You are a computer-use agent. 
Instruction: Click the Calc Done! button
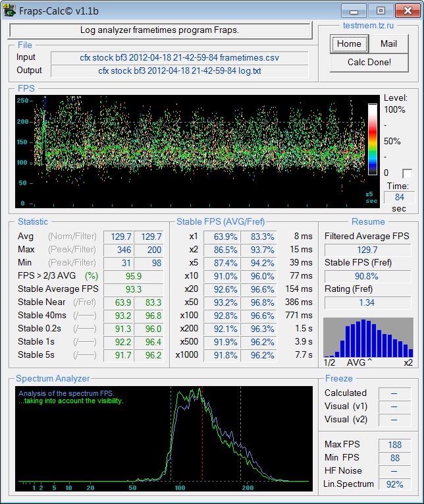(369, 63)
